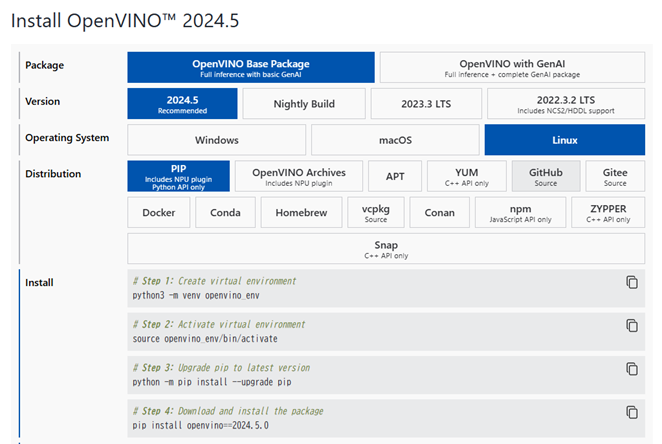Click the Step 4 Download and install comment
662x444 pixels.
228,411
